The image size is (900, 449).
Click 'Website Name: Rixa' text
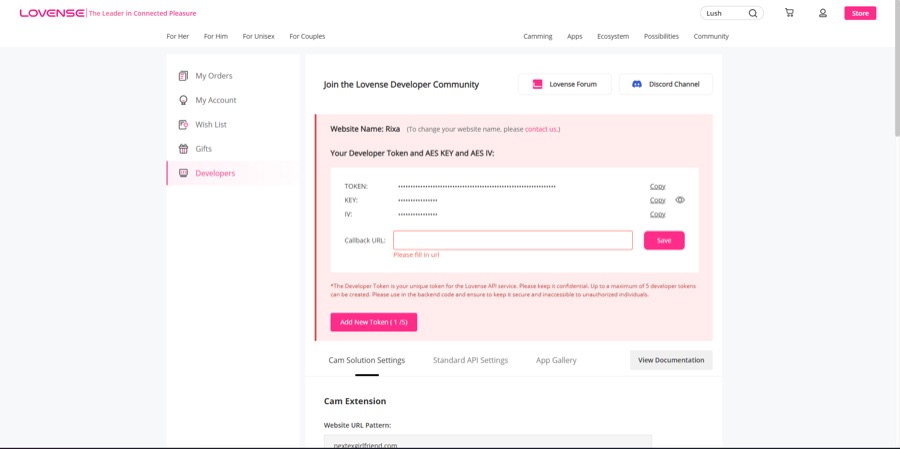point(365,129)
